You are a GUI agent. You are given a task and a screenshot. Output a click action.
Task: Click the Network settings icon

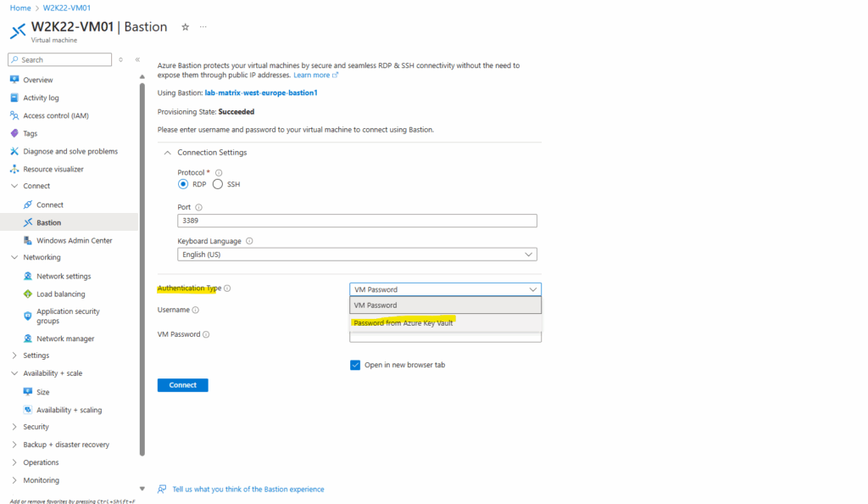[28, 276]
